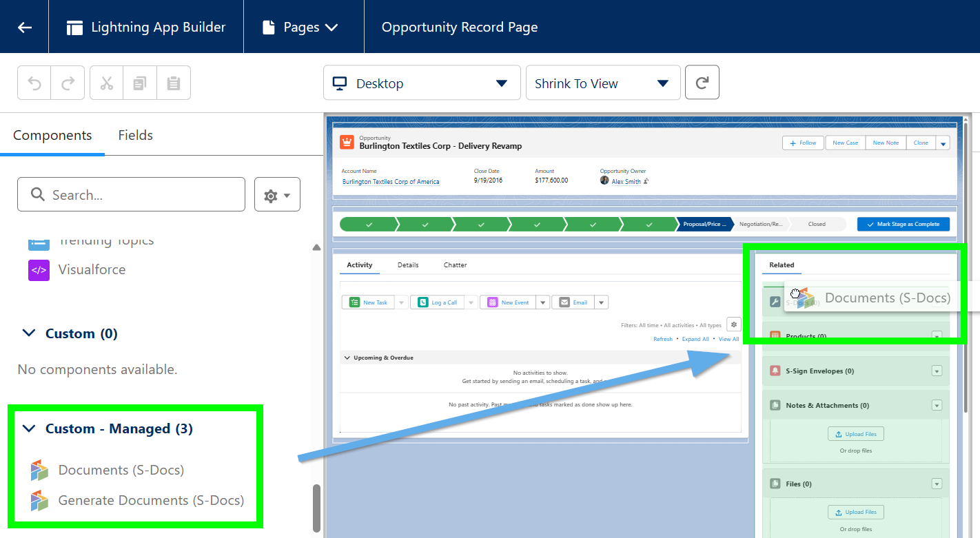Click the refresh canvas button
Viewport: 980px width, 538px height.
702,83
